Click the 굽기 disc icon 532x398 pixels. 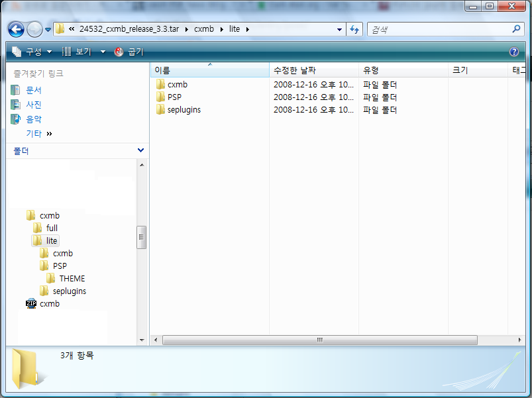119,52
